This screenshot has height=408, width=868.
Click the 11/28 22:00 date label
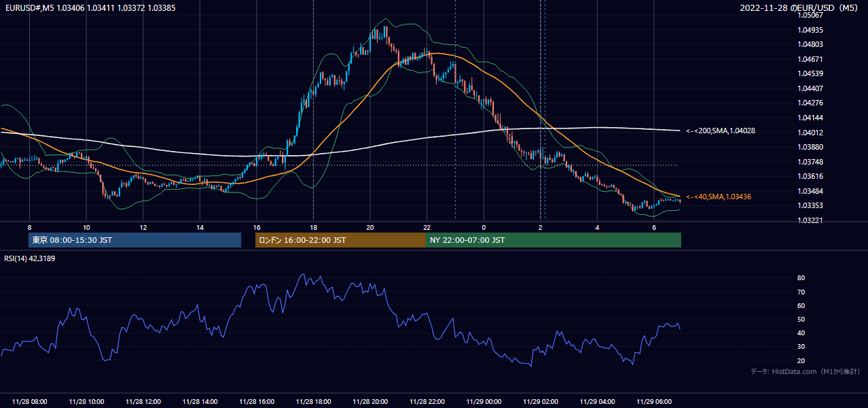click(427, 402)
